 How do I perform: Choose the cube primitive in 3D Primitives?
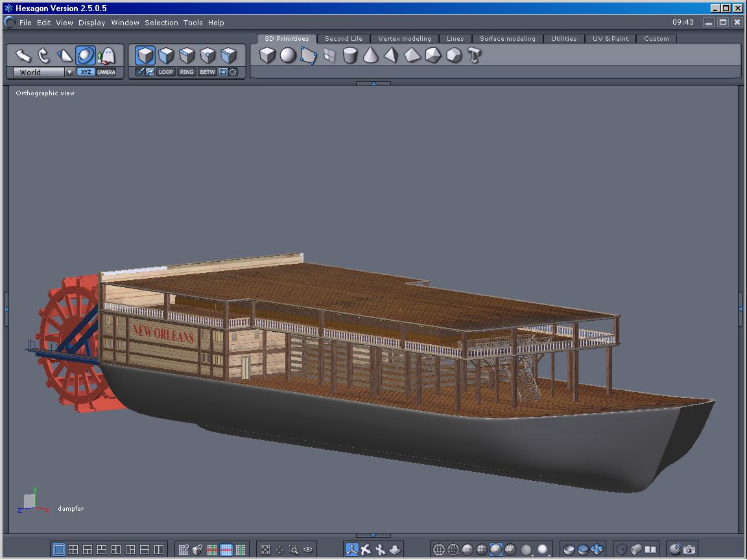267,56
